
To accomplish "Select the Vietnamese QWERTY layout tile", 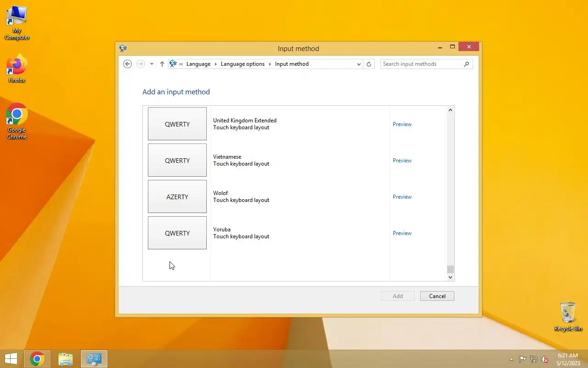I will [x=177, y=160].
